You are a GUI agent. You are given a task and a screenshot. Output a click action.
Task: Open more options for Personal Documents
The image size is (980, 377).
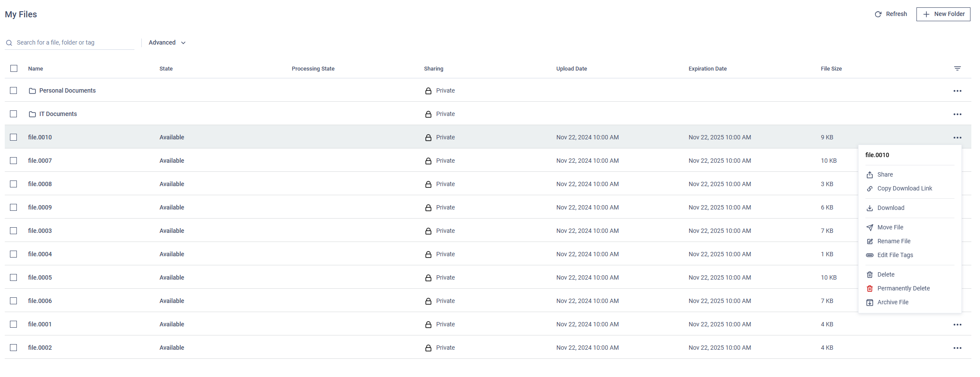[x=958, y=91]
